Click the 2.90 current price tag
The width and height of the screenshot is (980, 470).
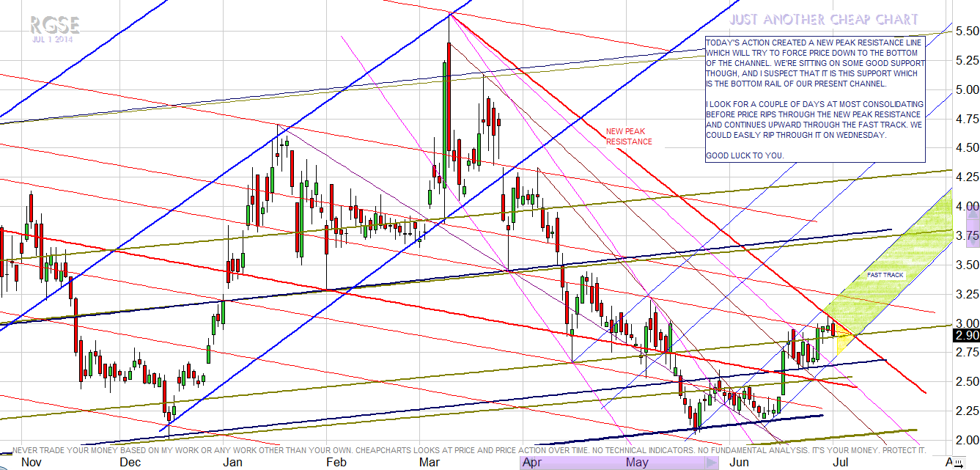965,335
